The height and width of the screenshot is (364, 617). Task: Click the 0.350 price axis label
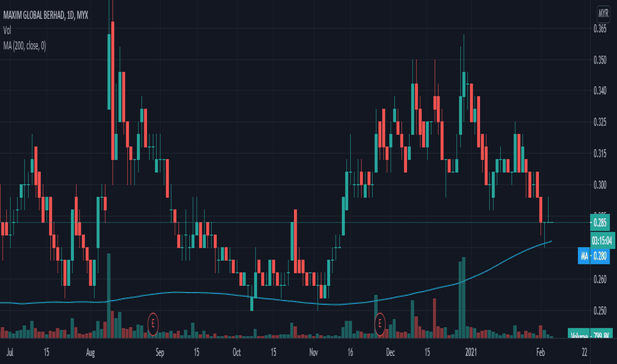[600, 60]
